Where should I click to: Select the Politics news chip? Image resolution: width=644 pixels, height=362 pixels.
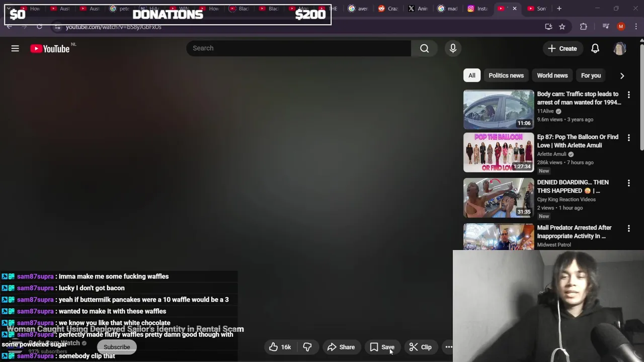(x=506, y=75)
